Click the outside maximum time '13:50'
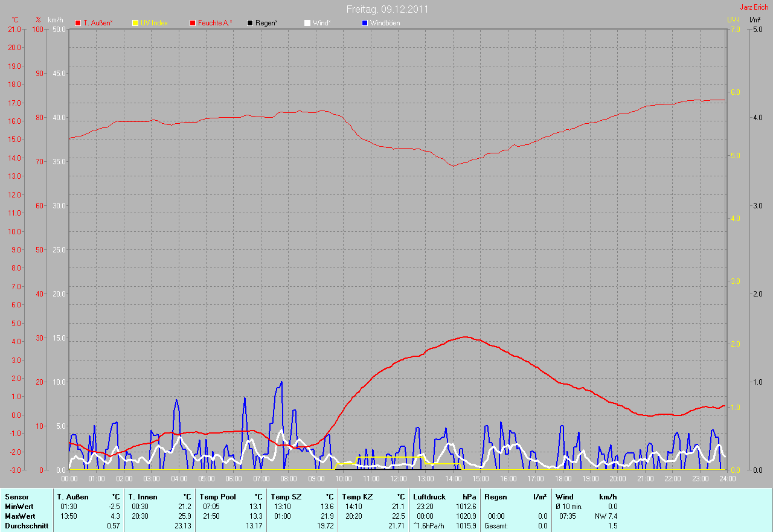773x532 pixels. [69, 516]
